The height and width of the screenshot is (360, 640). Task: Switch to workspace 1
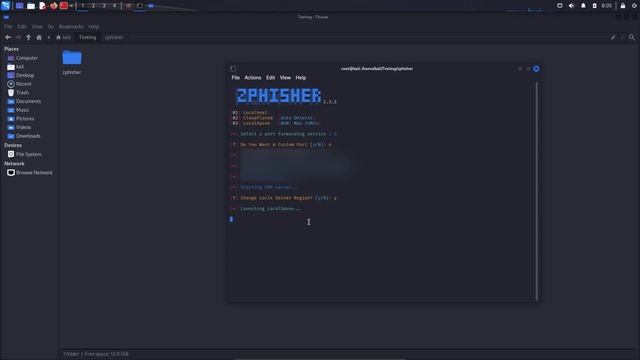click(x=82, y=6)
